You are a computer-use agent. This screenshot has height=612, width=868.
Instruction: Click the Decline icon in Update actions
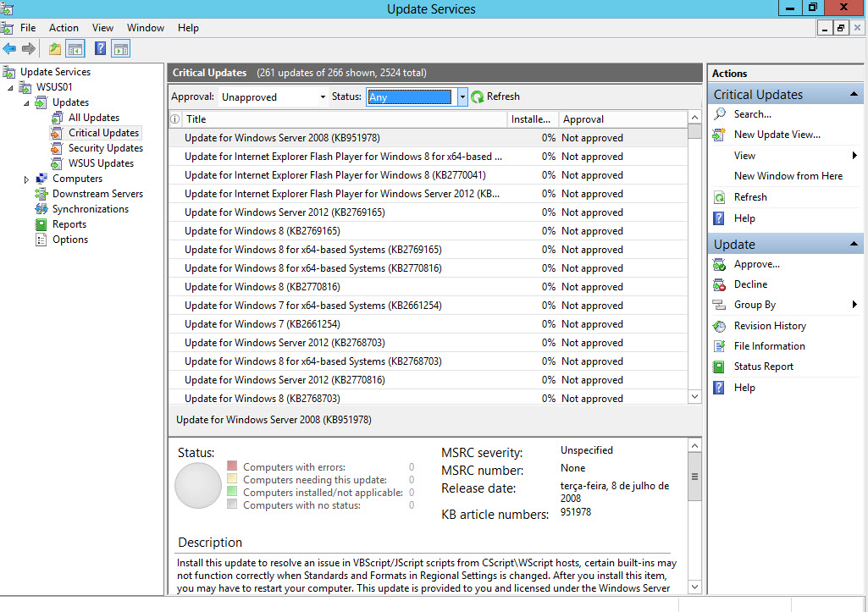(x=719, y=284)
